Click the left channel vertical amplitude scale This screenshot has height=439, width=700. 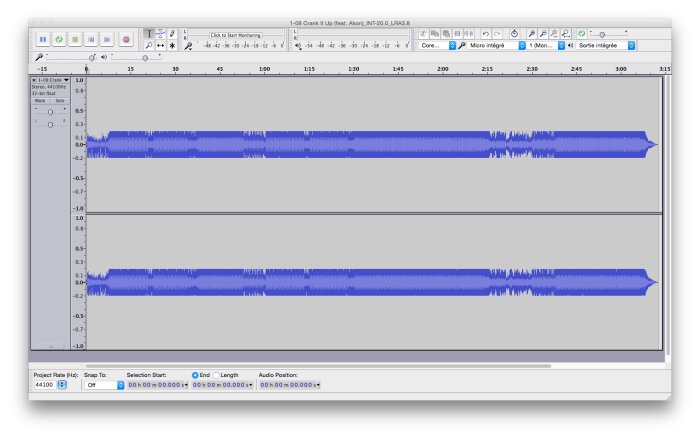pyautogui.click(x=79, y=144)
